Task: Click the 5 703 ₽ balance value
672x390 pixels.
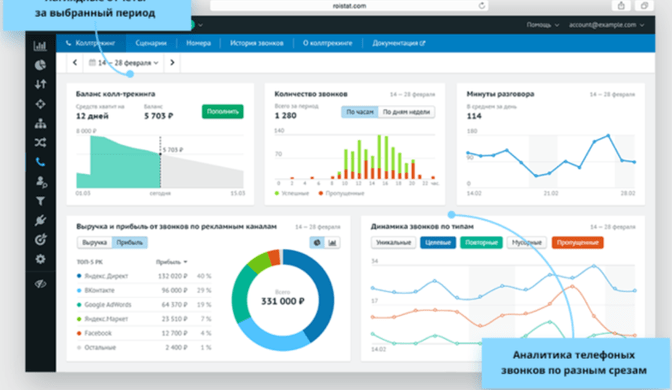Action: 159,116
